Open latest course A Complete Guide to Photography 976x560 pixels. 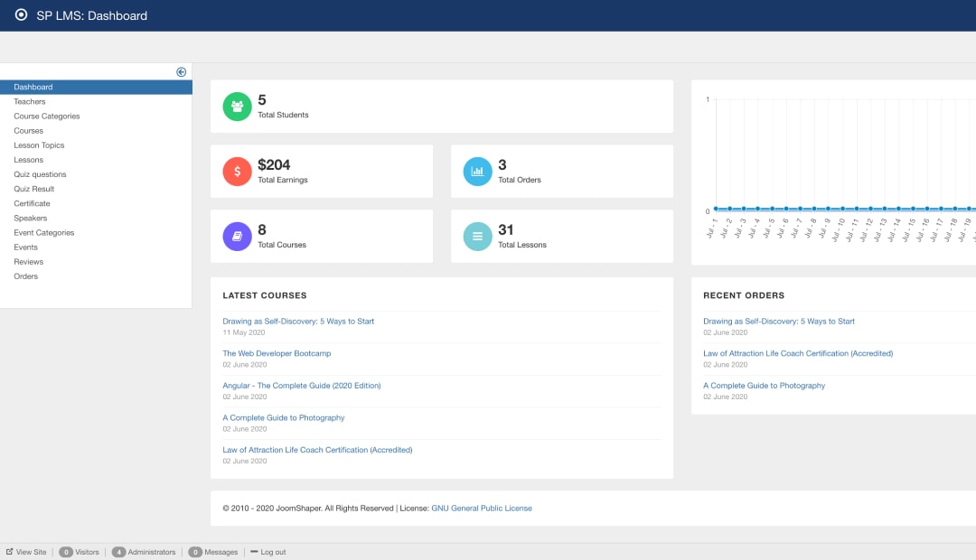(x=284, y=417)
